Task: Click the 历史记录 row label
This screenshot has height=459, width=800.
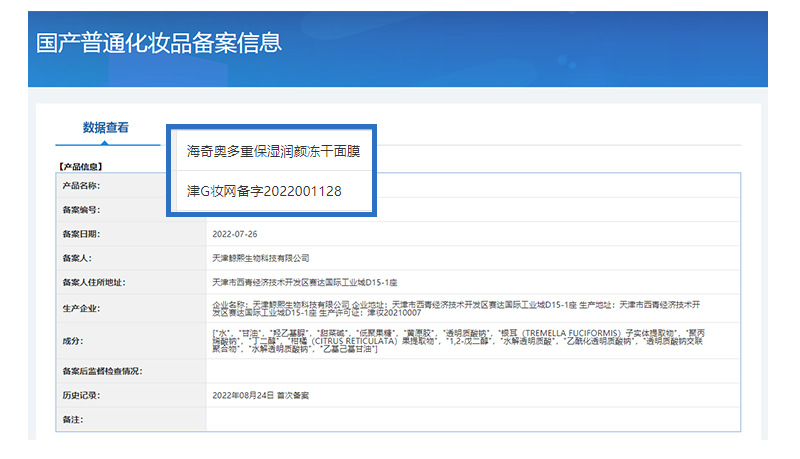Action: tap(81, 395)
